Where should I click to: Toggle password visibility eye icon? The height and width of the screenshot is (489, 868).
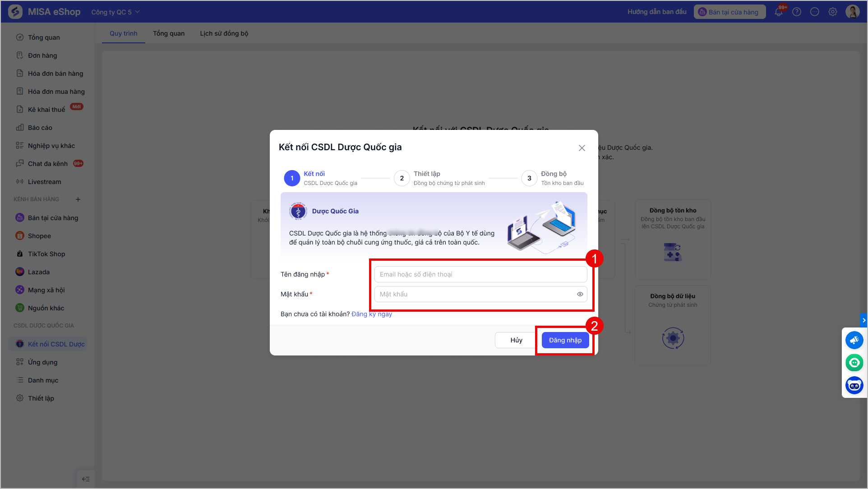[x=580, y=294]
